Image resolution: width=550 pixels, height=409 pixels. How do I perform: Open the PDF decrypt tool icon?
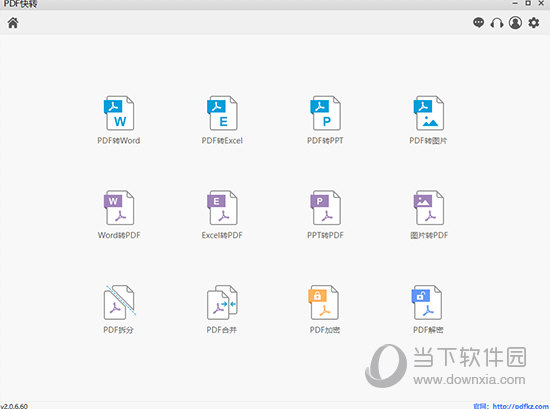click(x=427, y=302)
